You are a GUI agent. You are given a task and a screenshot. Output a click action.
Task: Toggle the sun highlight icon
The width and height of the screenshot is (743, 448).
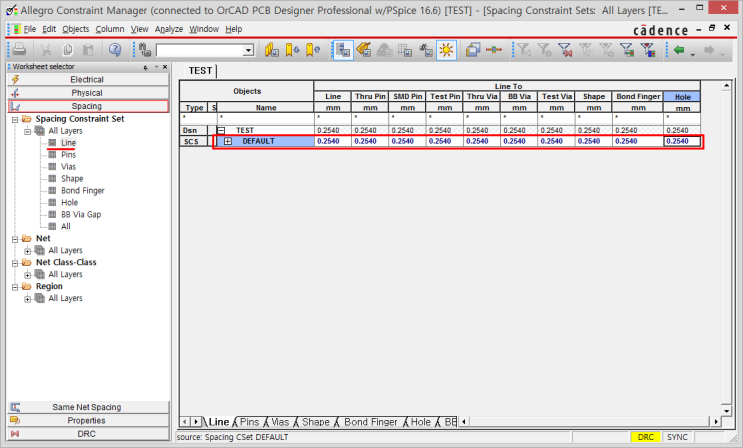click(446, 50)
